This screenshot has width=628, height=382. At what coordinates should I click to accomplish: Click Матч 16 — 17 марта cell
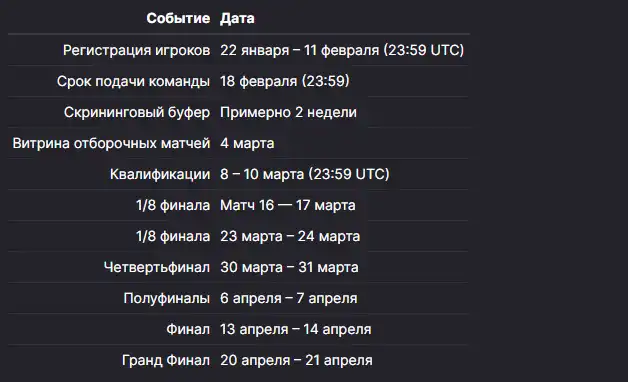pyautogui.click(x=288, y=205)
